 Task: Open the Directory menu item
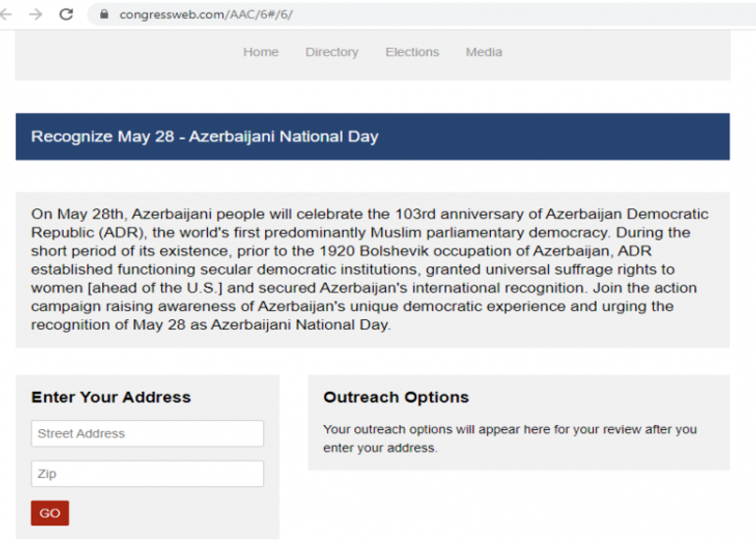click(x=332, y=52)
